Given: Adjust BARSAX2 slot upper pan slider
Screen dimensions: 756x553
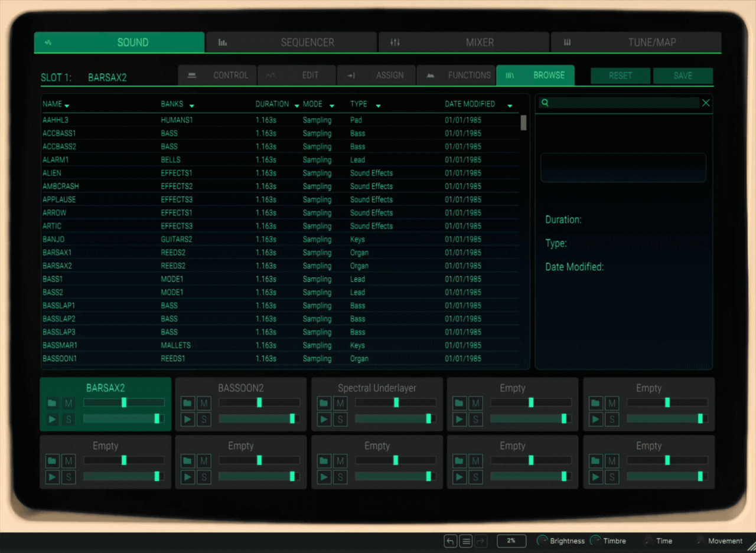Looking at the screenshot, I should [124, 403].
